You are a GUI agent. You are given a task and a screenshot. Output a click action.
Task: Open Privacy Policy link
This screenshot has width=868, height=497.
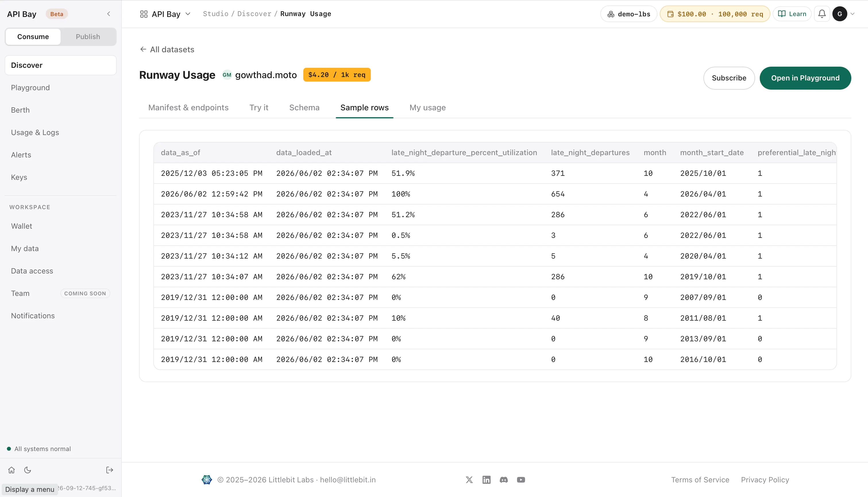(765, 479)
